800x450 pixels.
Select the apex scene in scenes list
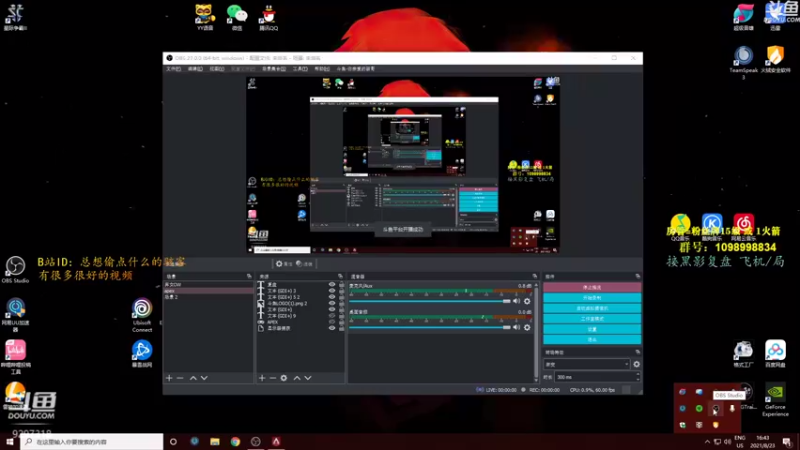click(208, 291)
